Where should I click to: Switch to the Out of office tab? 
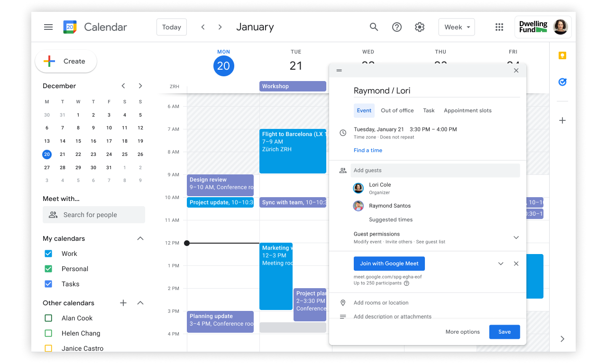(397, 110)
